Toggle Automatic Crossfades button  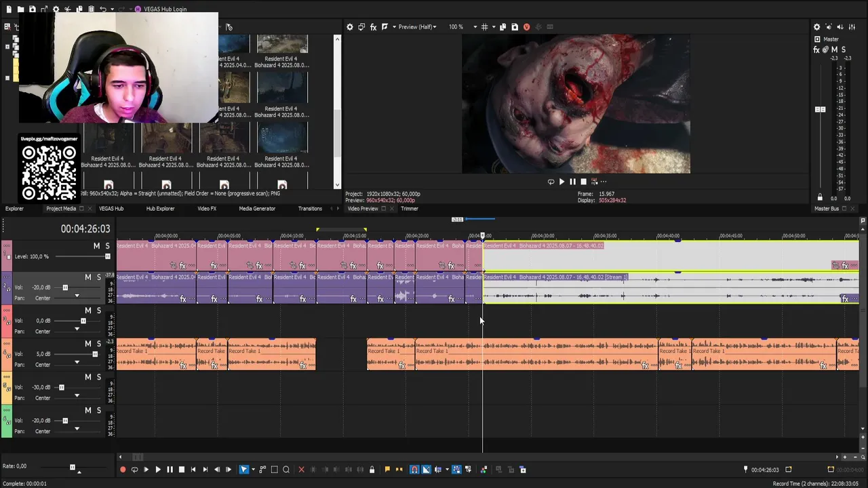point(426,469)
